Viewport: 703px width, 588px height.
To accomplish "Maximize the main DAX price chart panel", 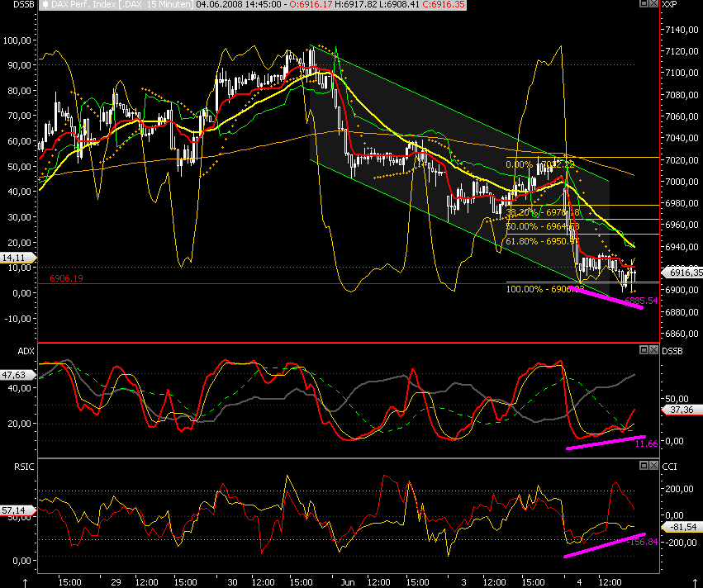I will pyautogui.click(x=644, y=3).
